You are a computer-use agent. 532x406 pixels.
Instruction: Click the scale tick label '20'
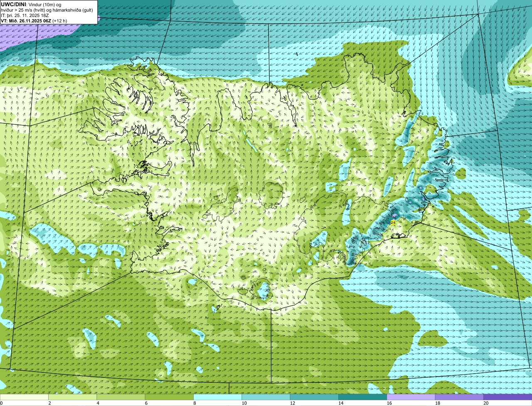point(485,403)
